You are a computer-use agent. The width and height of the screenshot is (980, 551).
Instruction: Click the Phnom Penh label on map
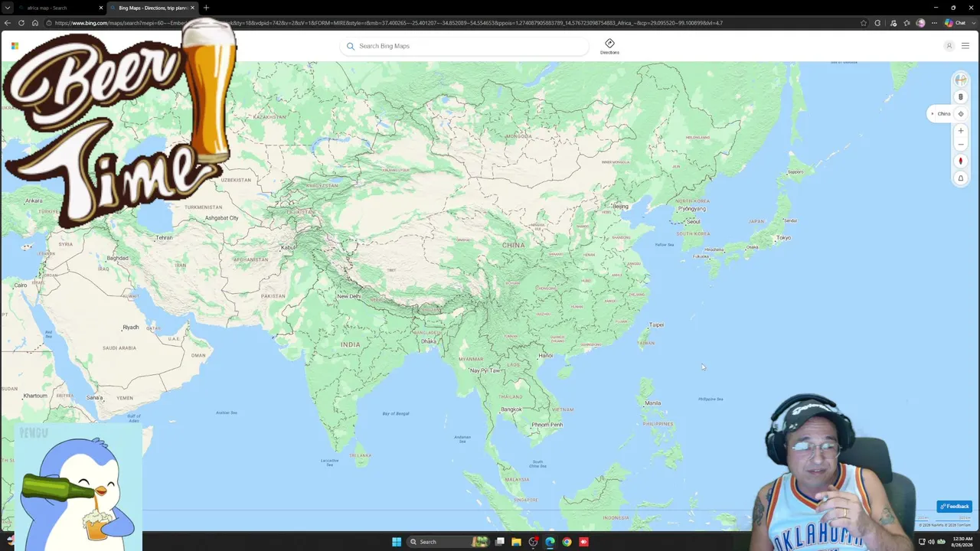(x=547, y=425)
